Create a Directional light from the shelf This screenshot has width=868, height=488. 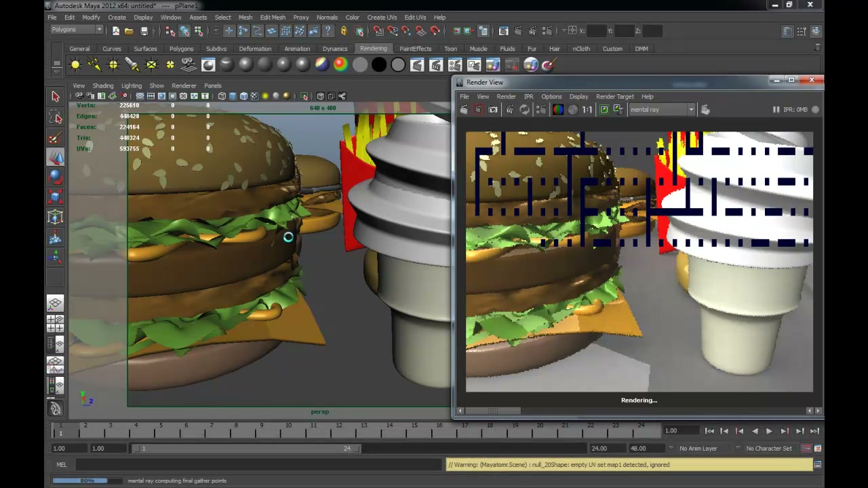click(x=94, y=65)
